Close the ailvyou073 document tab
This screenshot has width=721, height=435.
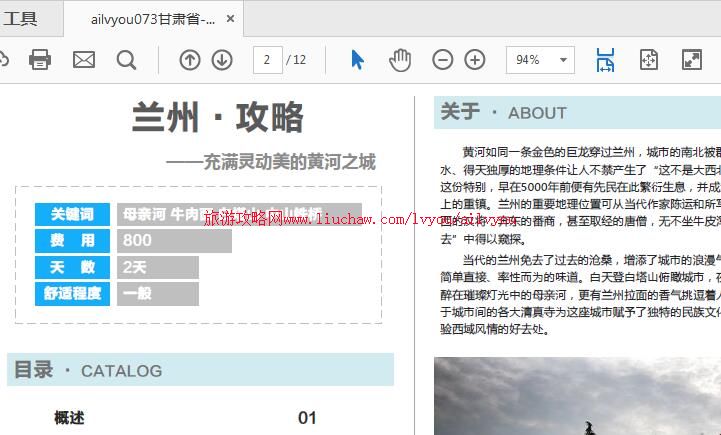(231, 19)
